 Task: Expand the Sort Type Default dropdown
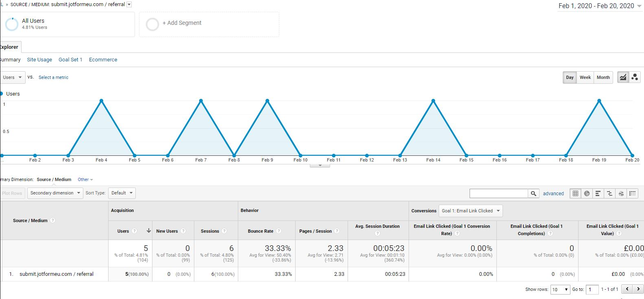point(122,193)
